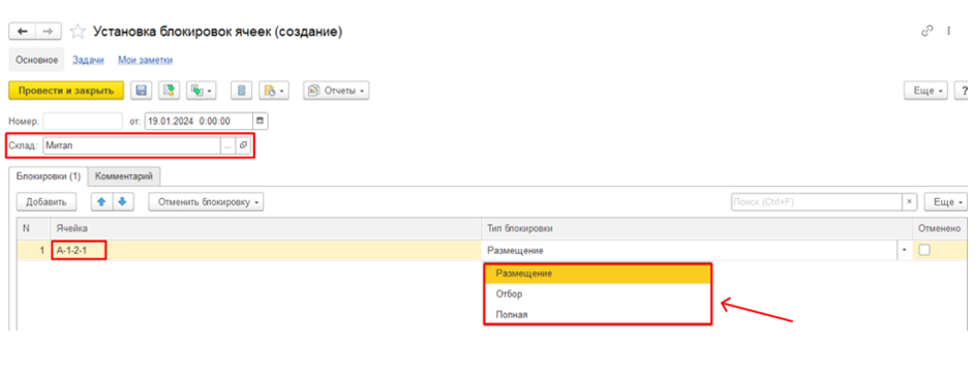Move row down with the down arrow

click(x=123, y=202)
